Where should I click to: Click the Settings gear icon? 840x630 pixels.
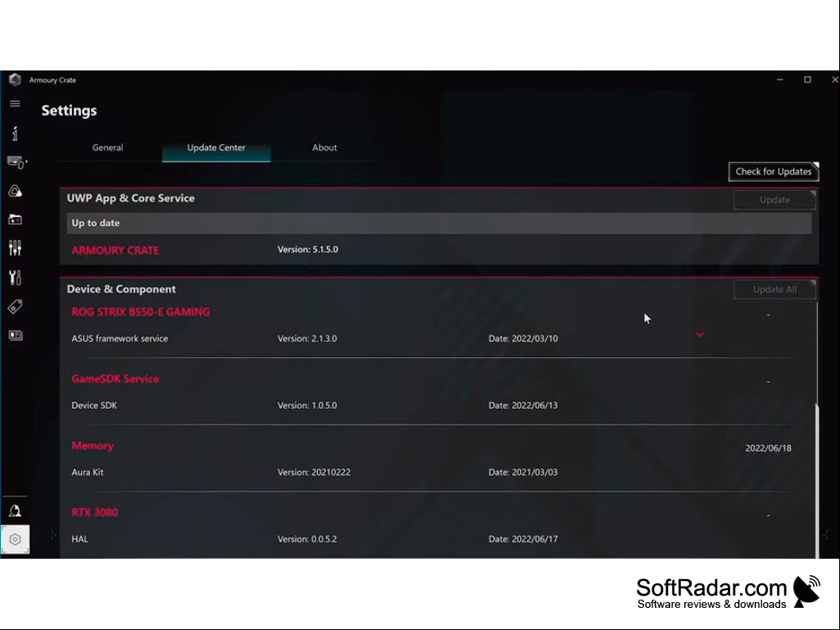click(15, 539)
